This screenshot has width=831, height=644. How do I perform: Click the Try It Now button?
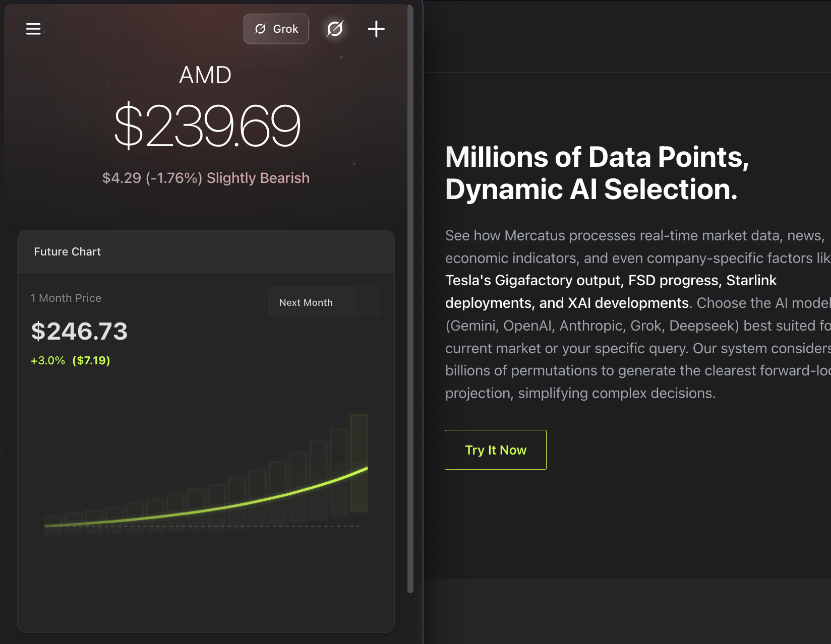[x=496, y=449]
